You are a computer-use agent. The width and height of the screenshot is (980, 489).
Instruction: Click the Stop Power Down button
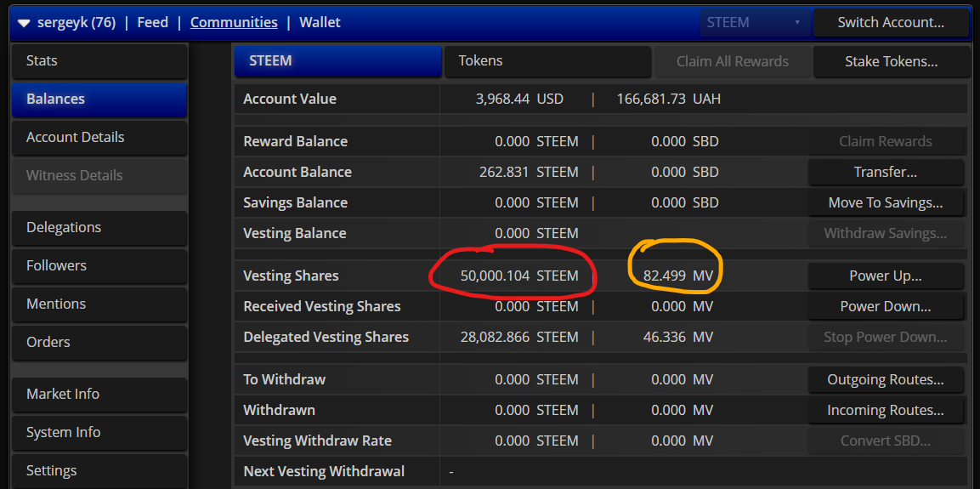click(886, 337)
